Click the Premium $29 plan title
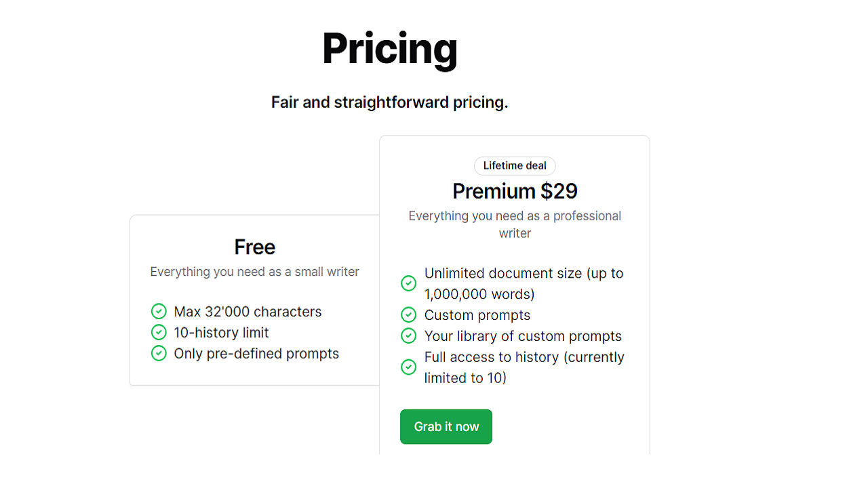Viewport: 868px width, 488px height. coord(515,191)
